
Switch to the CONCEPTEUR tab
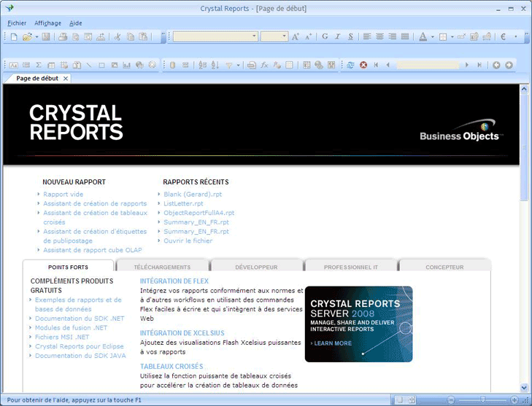pyautogui.click(x=444, y=267)
